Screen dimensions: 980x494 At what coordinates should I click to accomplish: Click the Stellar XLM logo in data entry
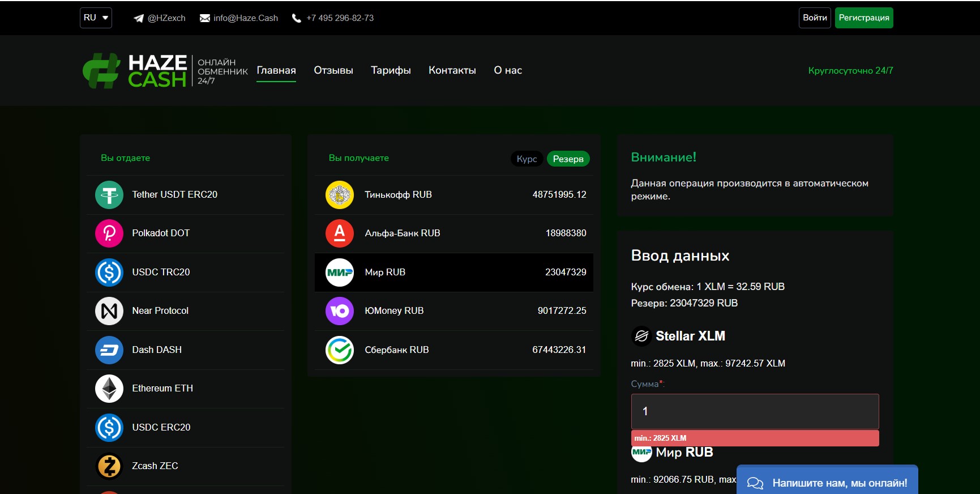point(641,337)
